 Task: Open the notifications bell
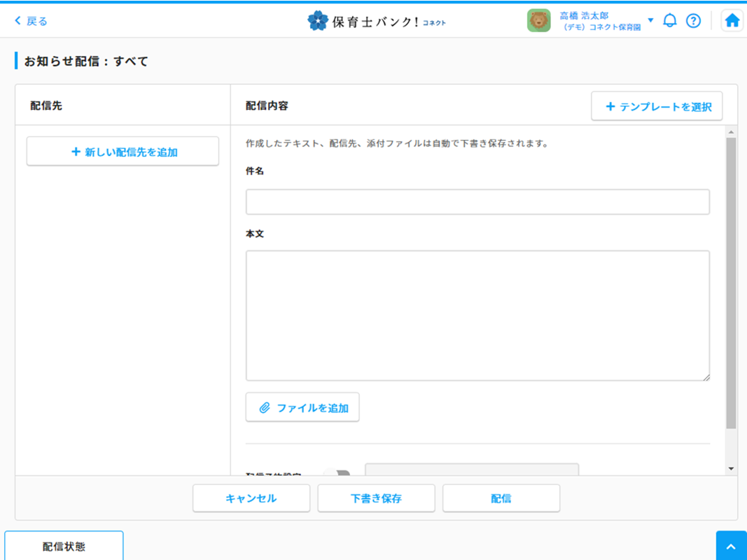670,21
